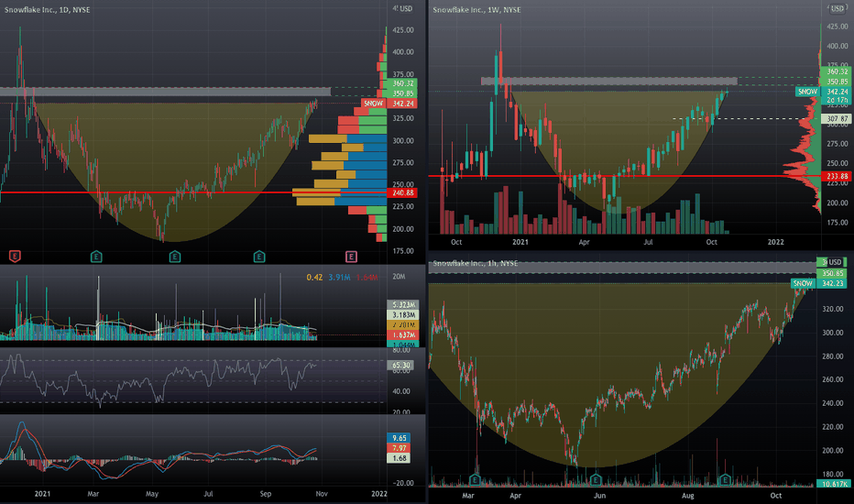The image size is (854, 504).
Task: Click the 2021 date on daily chart time axis
Action: [x=42, y=494]
